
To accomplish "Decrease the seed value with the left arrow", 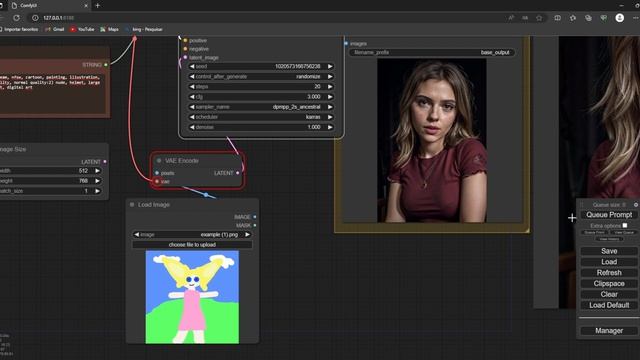I will (x=192, y=66).
